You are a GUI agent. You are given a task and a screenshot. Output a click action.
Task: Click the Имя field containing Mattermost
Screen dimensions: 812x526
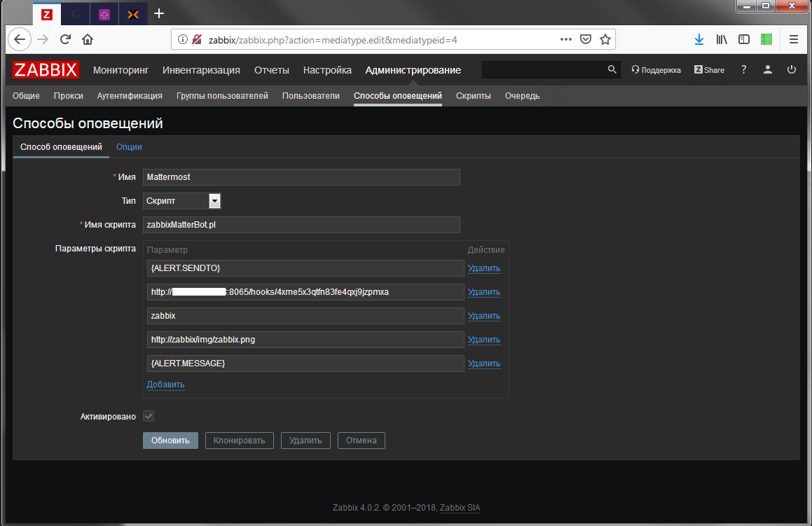[301, 177]
